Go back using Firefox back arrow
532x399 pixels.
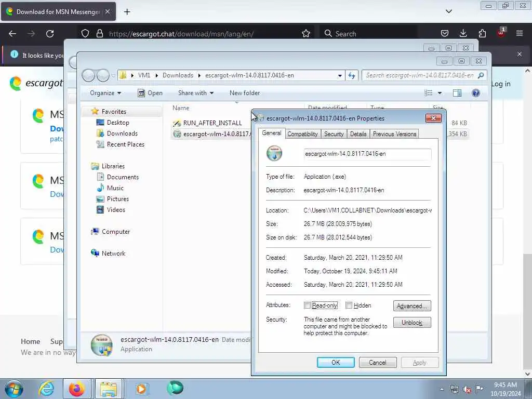tap(12, 34)
